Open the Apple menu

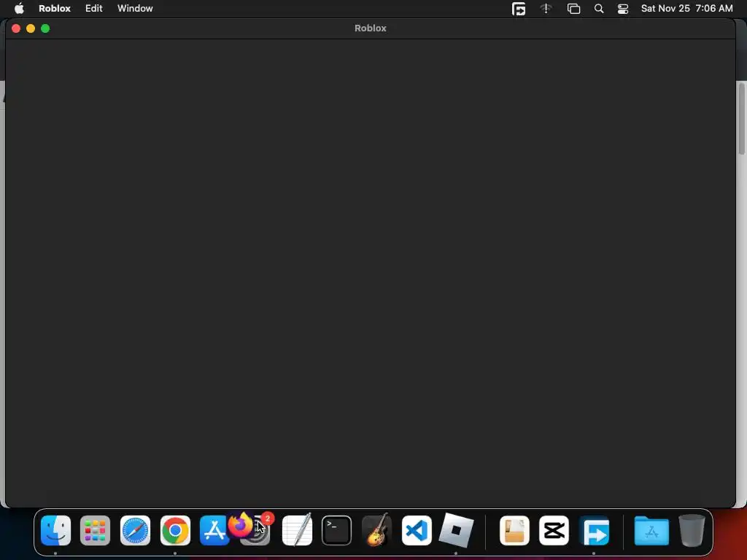pyautogui.click(x=19, y=9)
